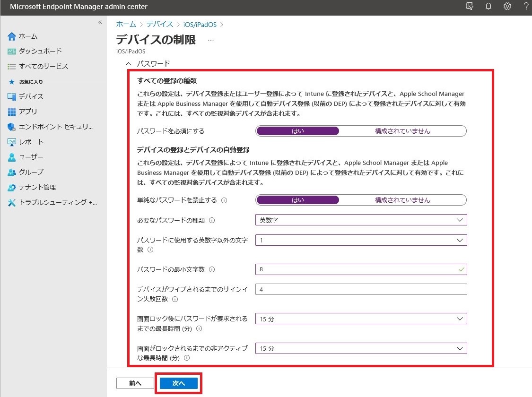Image resolution: width=532 pixels, height=397 pixels.
Task: Go to iOS/iPadOS breadcrumb link
Action: pyautogui.click(x=200, y=25)
